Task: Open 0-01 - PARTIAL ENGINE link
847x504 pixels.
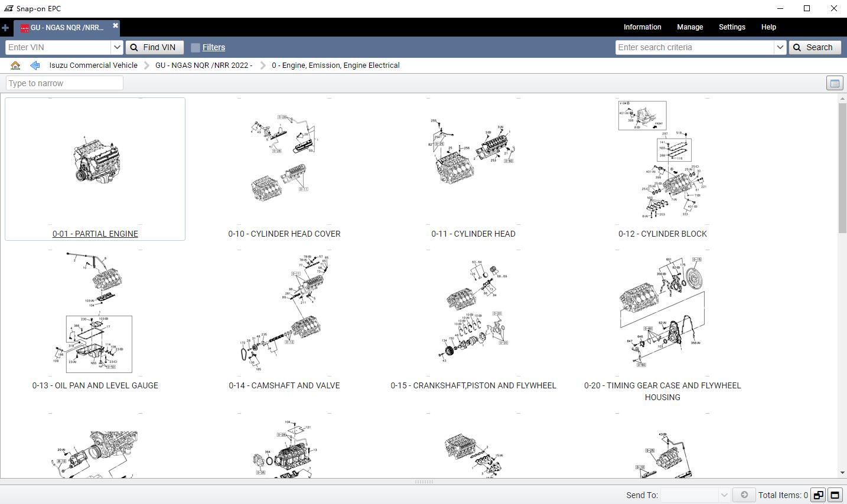Action: (95, 234)
